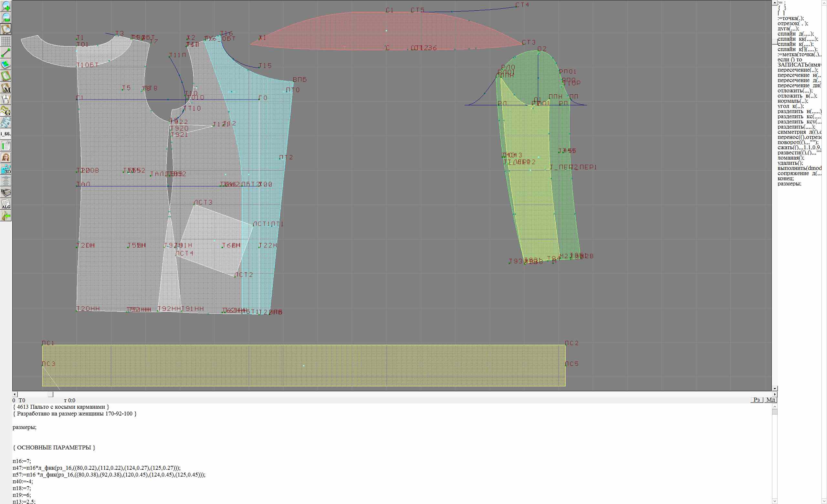Viewport: 827px width, 504px height.
Task: Click the code editor scroll down arrow
Action: (x=775, y=501)
